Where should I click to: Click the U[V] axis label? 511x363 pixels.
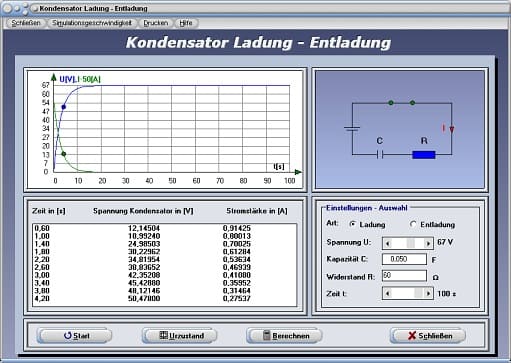67,79
